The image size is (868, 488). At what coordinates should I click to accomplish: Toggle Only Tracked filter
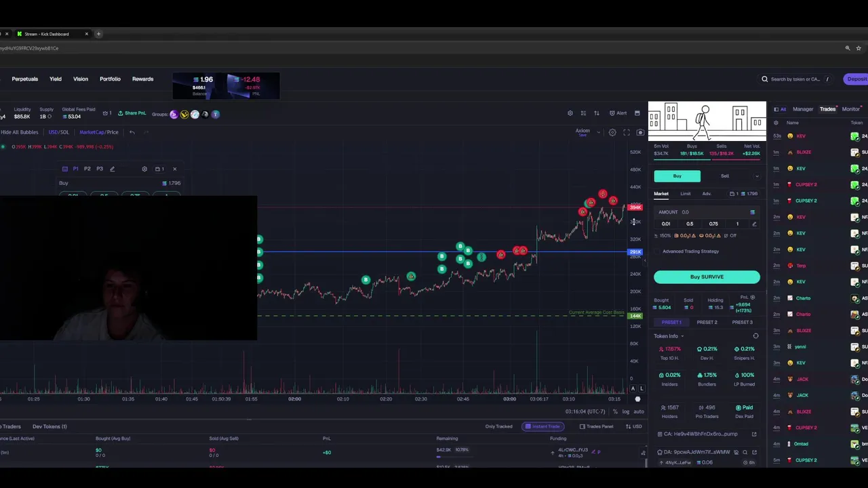coord(498,426)
